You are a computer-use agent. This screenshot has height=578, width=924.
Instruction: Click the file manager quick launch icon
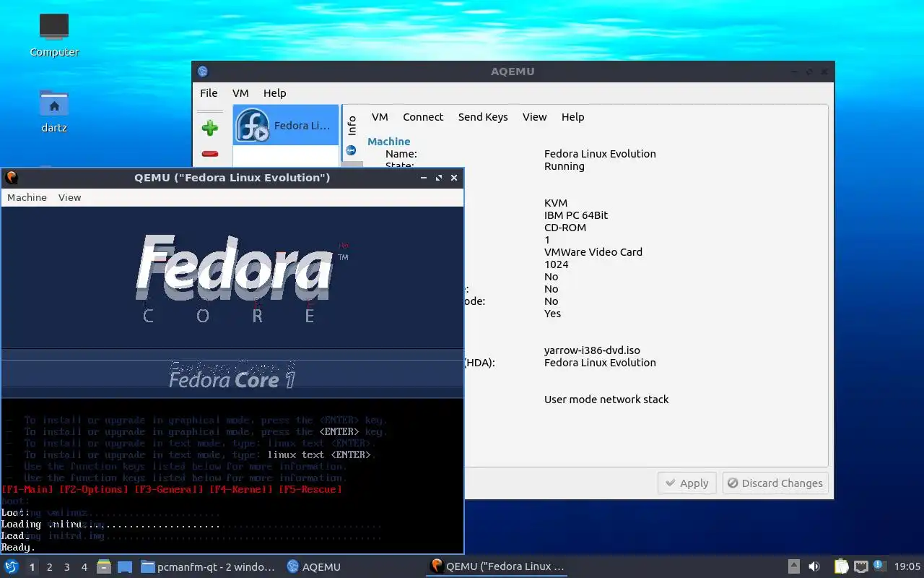click(x=104, y=566)
